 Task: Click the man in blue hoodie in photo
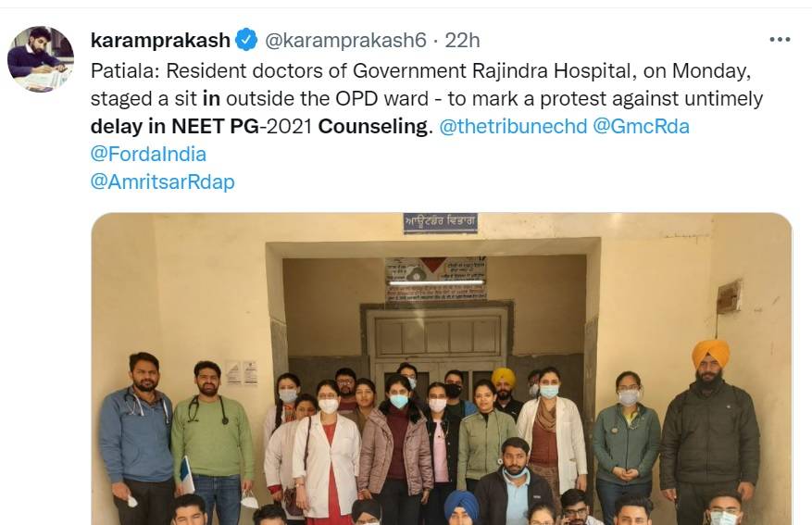[x=136, y=437]
